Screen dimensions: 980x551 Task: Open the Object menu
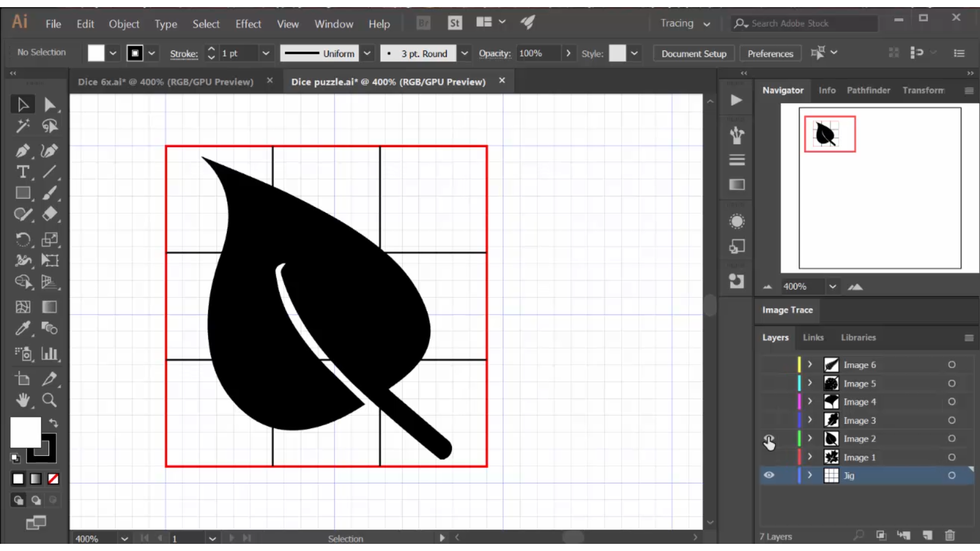(x=124, y=23)
